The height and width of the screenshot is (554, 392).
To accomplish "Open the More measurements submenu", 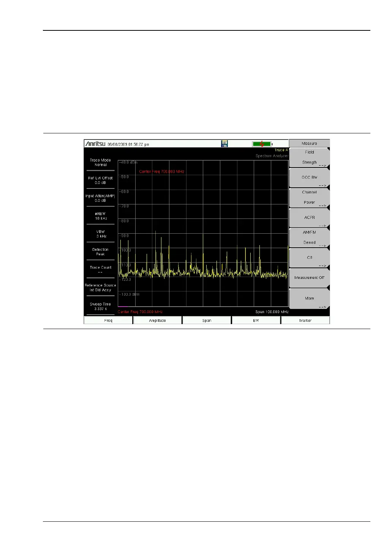I will click(x=309, y=298).
